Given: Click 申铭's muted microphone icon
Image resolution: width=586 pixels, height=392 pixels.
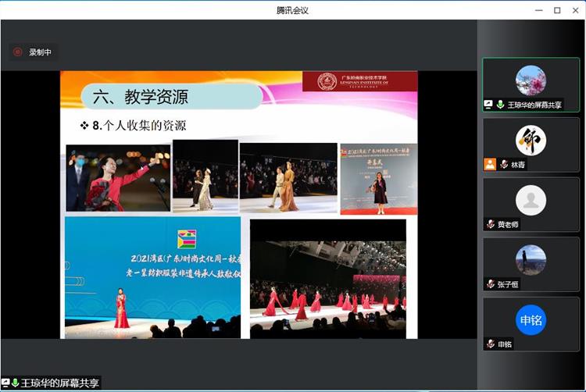Looking at the screenshot, I should (x=490, y=344).
